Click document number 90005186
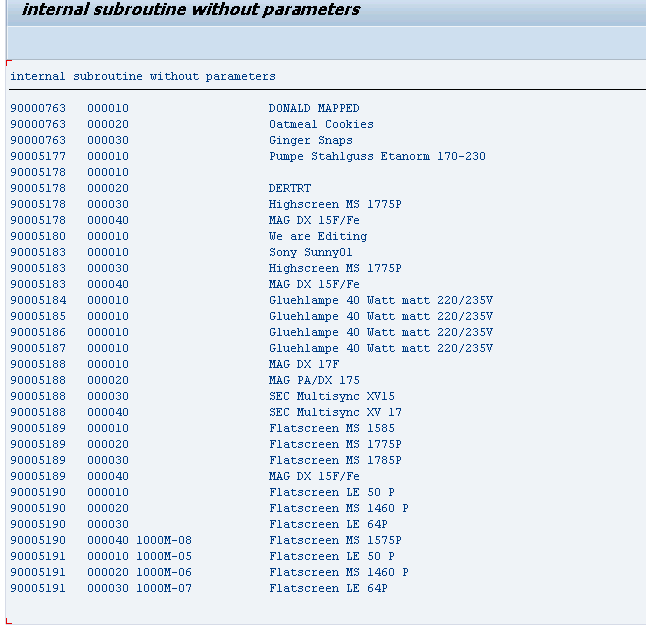Screen dimensions: 646x634 coord(38,332)
